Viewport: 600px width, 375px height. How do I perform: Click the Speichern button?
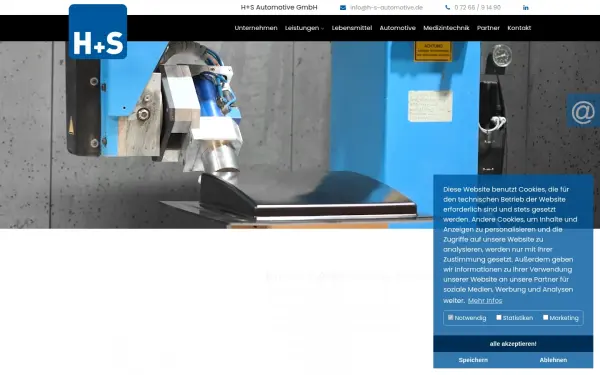pos(473,360)
